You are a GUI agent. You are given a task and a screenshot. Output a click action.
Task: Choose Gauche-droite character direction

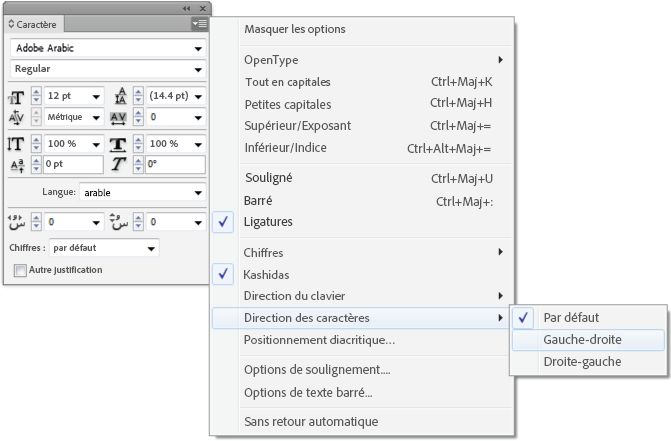pyautogui.click(x=588, y=340)
